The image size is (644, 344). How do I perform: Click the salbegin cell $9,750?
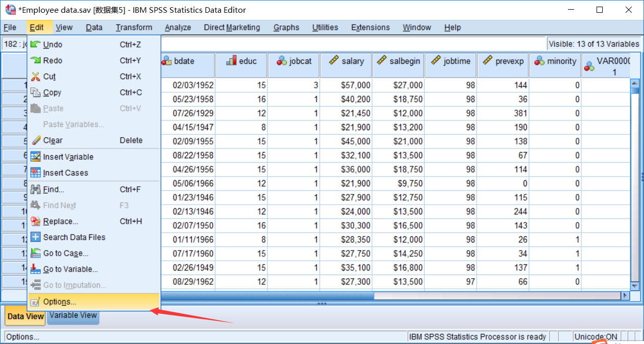point(398,183)
